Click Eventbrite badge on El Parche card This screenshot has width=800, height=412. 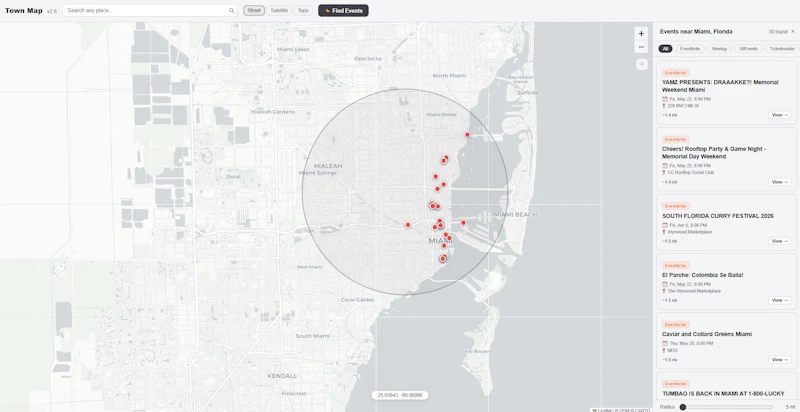(x=676, y=265)
